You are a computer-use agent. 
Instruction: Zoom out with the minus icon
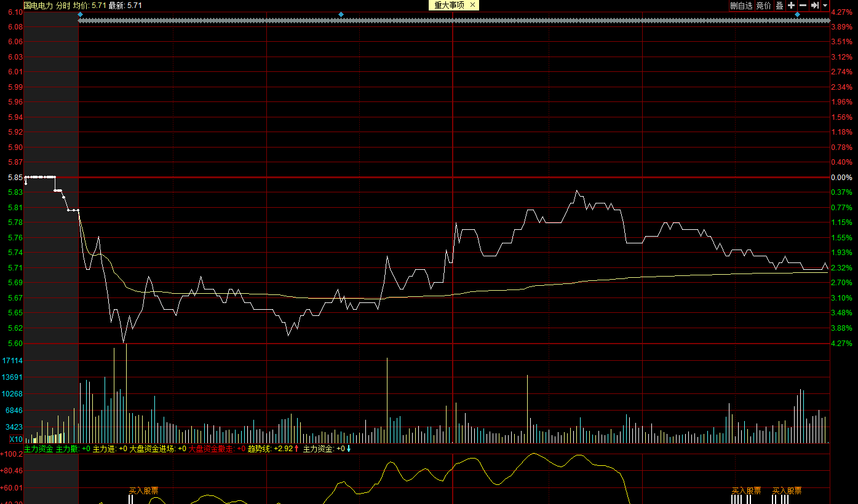[x=803, y=6]
